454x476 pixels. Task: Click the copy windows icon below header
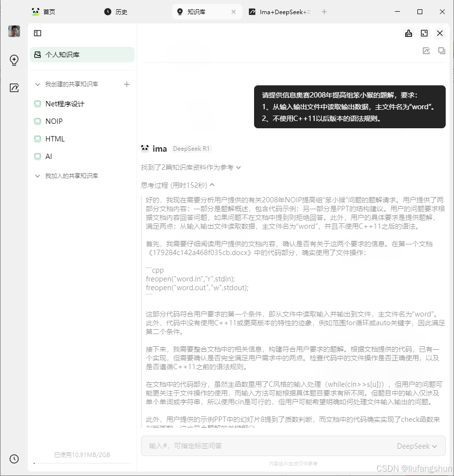coord(441,51)
